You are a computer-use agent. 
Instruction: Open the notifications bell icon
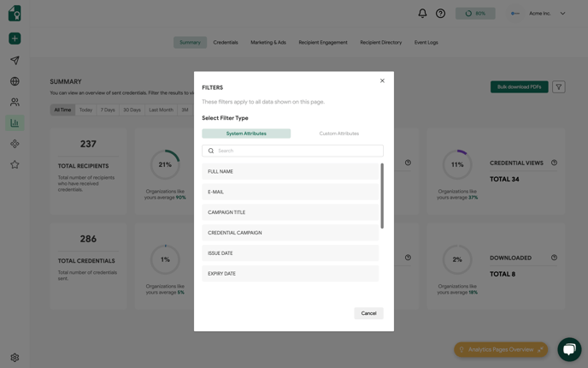(422, 14)
